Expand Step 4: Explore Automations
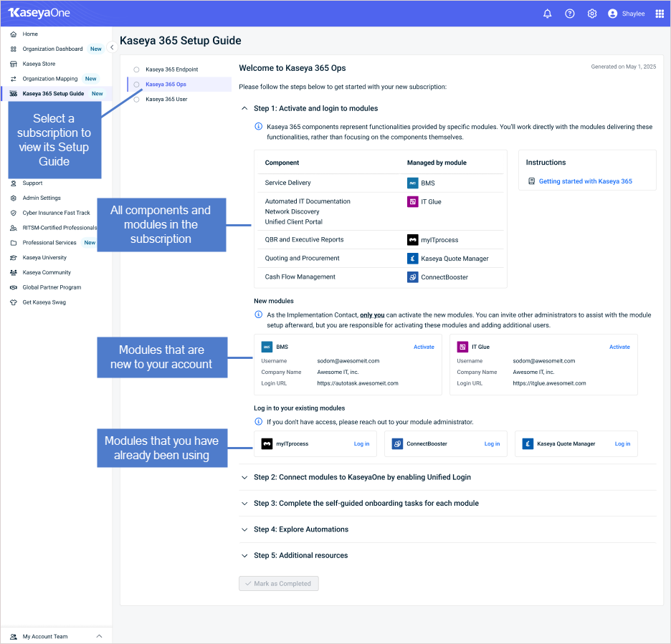The height and width of the screenshot is (644, 671). point(244,529)
